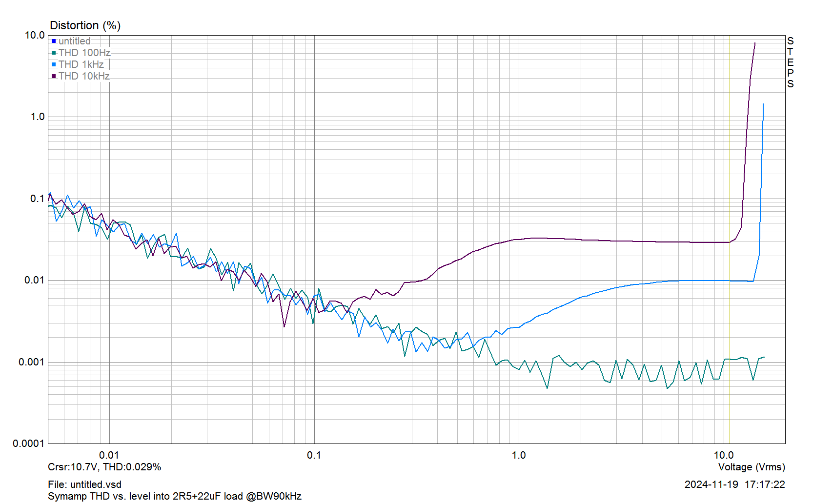Click the '1.0' y-axis tick label

tap(38, 117)
